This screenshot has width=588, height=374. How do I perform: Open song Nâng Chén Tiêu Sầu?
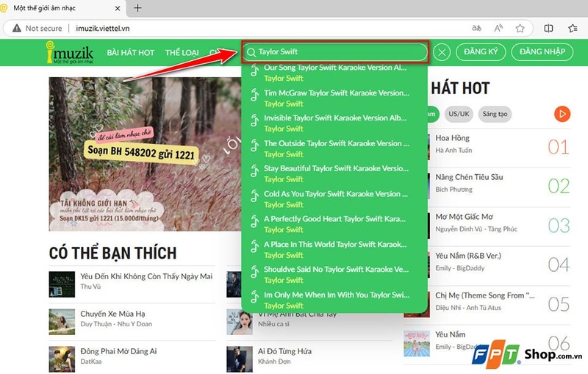[469, 177]
